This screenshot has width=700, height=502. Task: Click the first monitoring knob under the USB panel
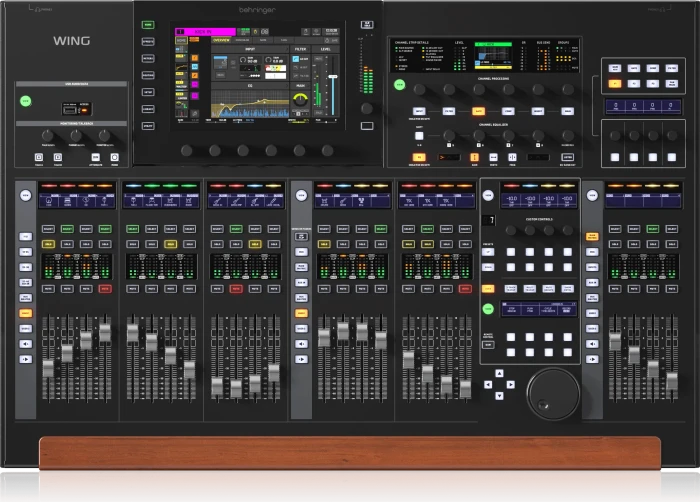[x=47, y=135]
